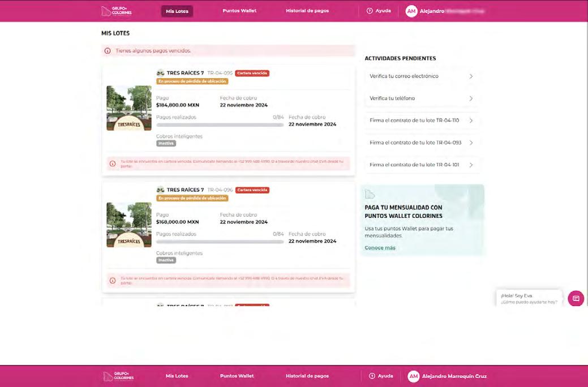Open 'Verifica tu correo electrónico' chevron
Image resolution: width=588 pixels, height=387 pixels.
[x=471, y=76]
